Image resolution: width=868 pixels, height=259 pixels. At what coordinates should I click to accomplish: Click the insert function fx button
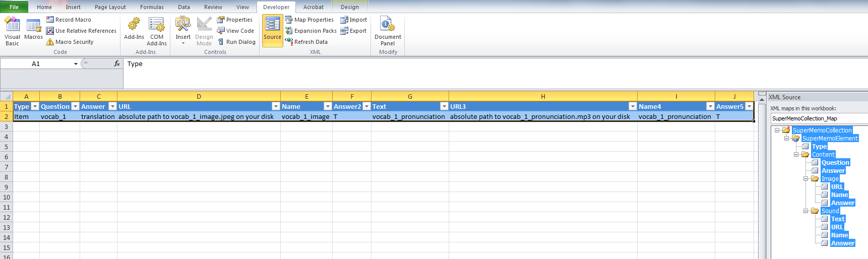click(x=117, y=63)
